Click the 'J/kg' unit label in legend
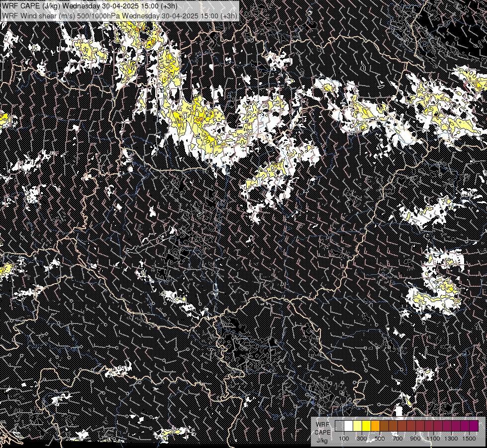Viewport: 487px width, 448px height. pos(322,441)
